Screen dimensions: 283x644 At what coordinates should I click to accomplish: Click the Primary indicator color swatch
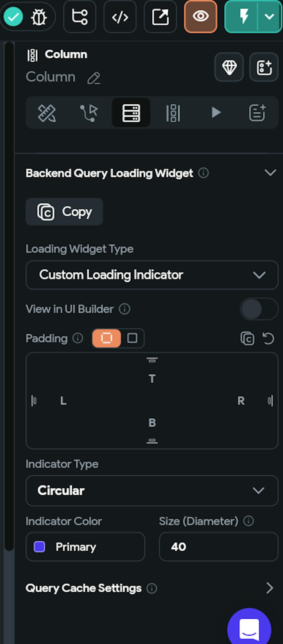39,547
